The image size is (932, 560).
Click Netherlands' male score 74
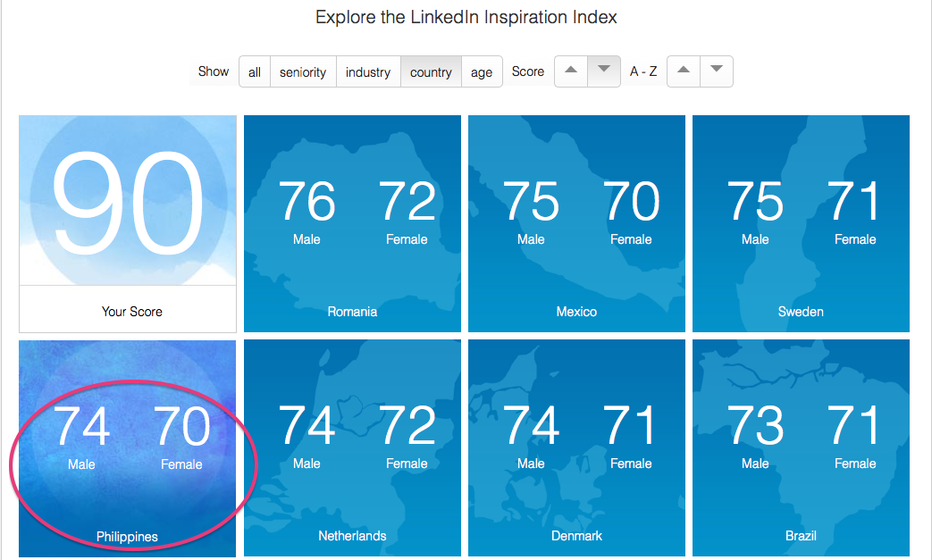pyautogui.click(x=306, y=424)
